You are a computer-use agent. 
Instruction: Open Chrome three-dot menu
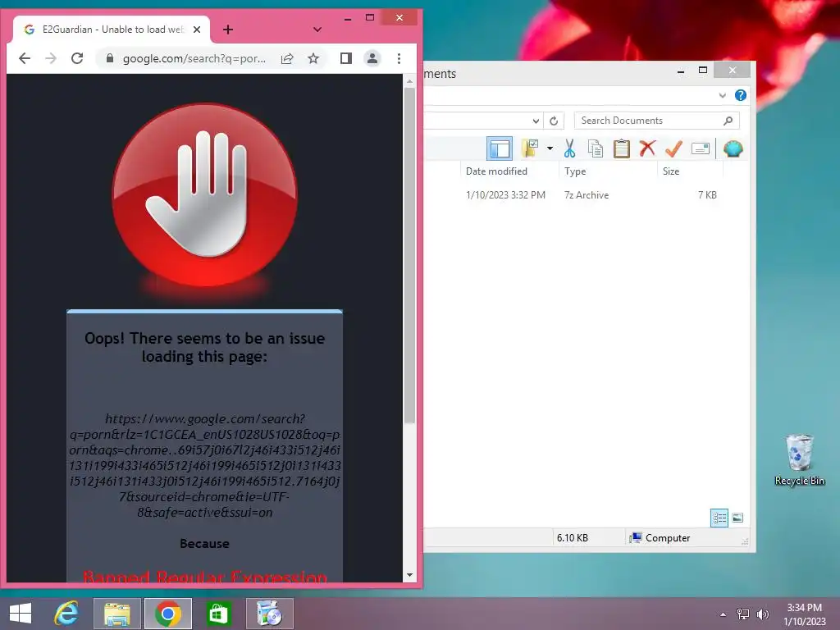pyautogui.click(x=399, y=58)
